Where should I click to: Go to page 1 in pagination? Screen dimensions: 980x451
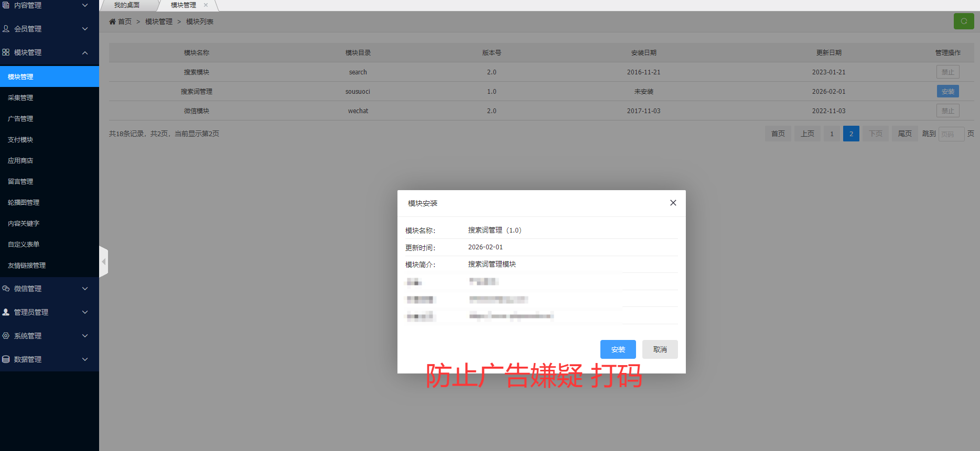tap(832, 134)
